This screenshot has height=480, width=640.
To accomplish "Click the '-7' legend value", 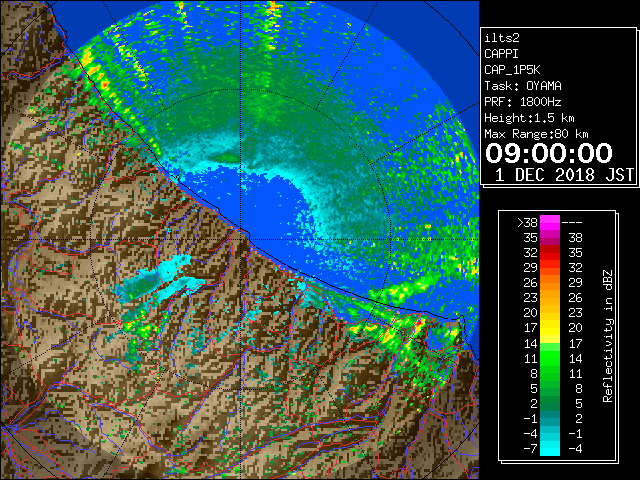I will pyautogui.click(x=530, y=449).
